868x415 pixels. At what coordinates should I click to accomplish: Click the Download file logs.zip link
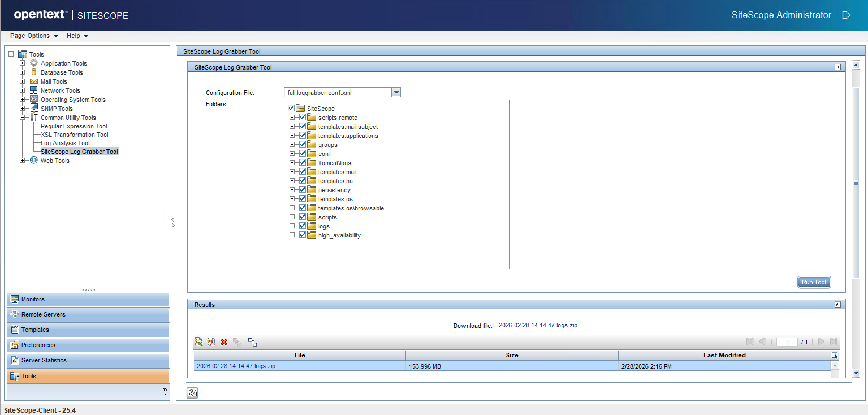tap(538, 325)
